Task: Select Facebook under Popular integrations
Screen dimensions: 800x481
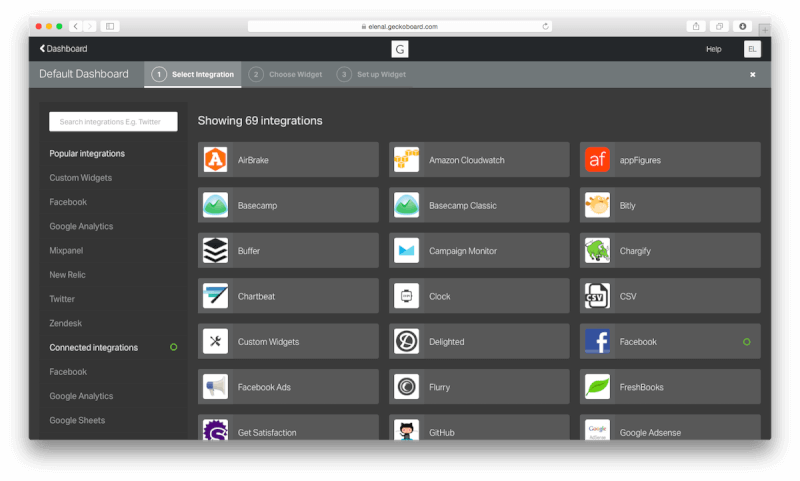Action: click(x=68, y=202)
